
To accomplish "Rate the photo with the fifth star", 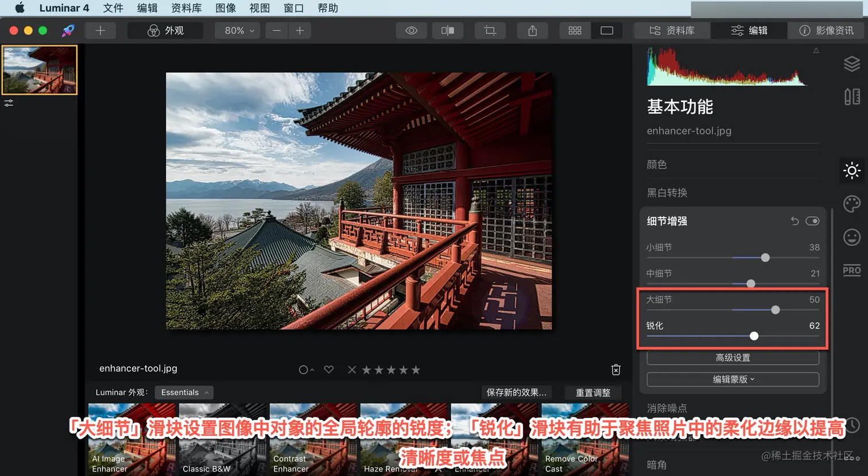I will tap(416, 370).
